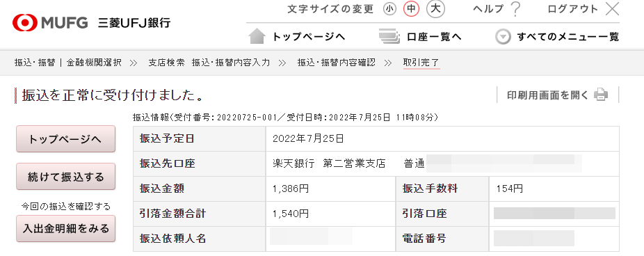Select small font size 小
The height and width of the screenshot is (256, 644).
point(389,9)
